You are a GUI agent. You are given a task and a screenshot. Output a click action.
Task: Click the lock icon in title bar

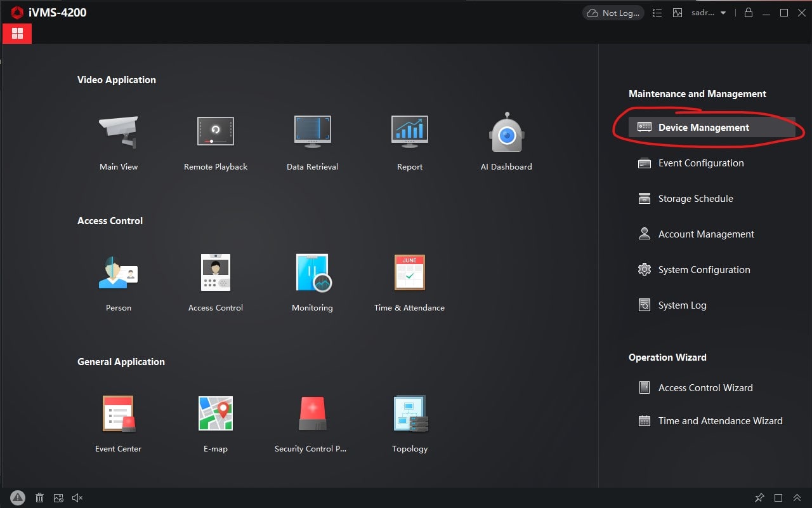[x=749, y=13]
